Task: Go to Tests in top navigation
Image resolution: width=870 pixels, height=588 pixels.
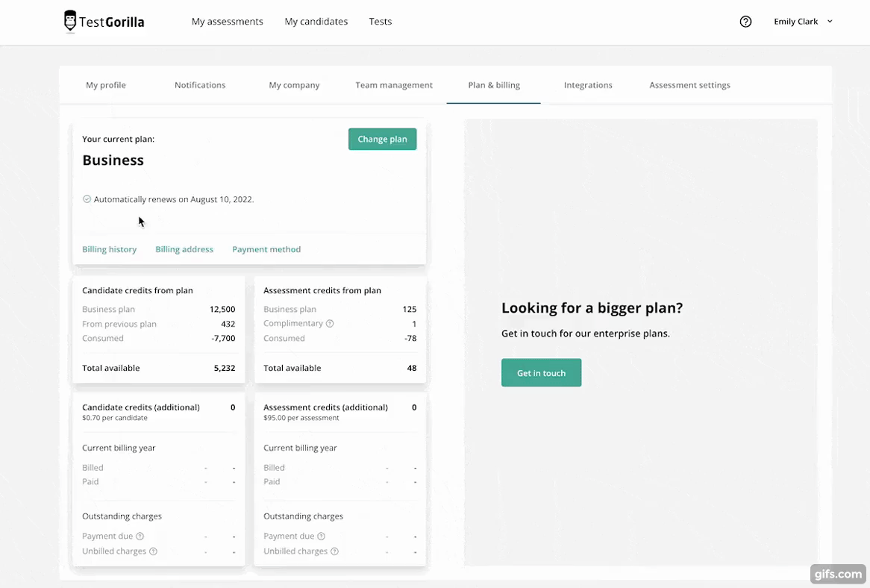Action: (x=380, y=22)
